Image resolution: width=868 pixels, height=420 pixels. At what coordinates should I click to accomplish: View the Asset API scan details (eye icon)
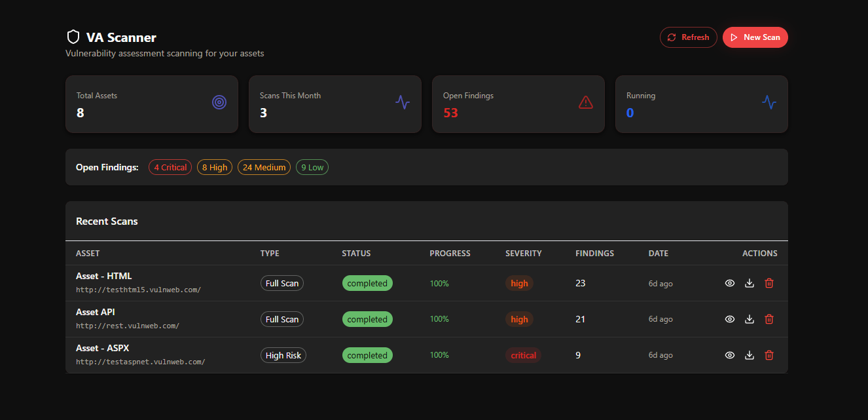pyautogui.click(x=730, y=319)
